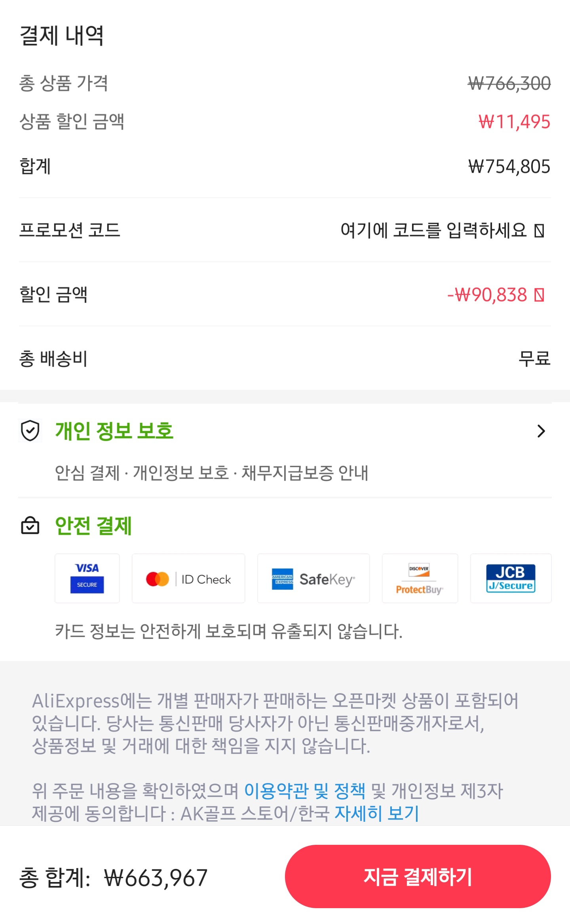Open the 자세히 보기 link
The image size is (570, 924).
(x=377, y=813)
